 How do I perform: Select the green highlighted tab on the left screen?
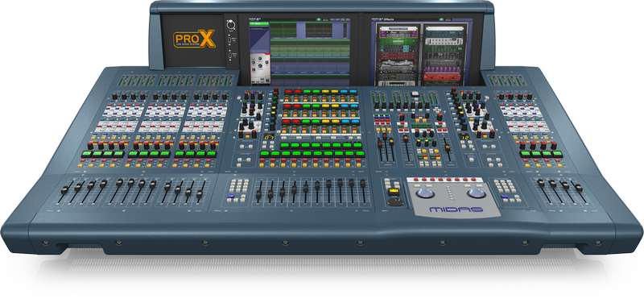(258, 24)
